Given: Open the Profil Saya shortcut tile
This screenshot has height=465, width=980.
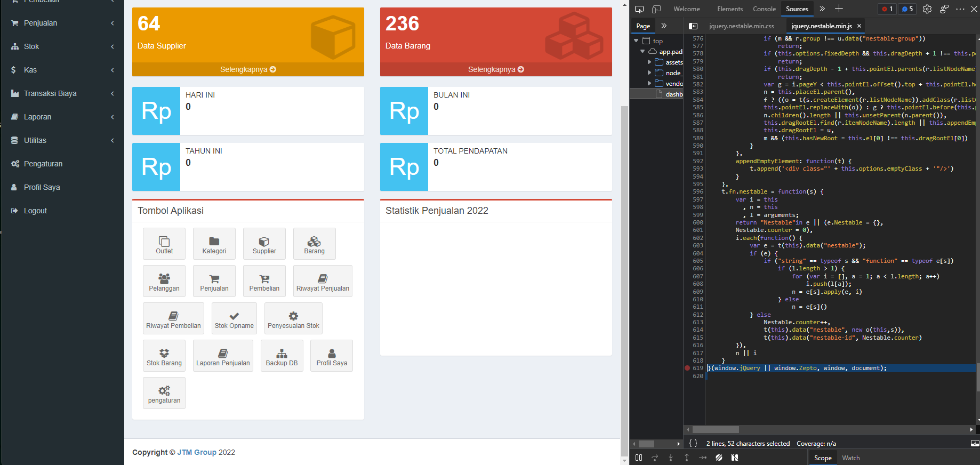Looking at the screenshot, I should tap(332, 356).
